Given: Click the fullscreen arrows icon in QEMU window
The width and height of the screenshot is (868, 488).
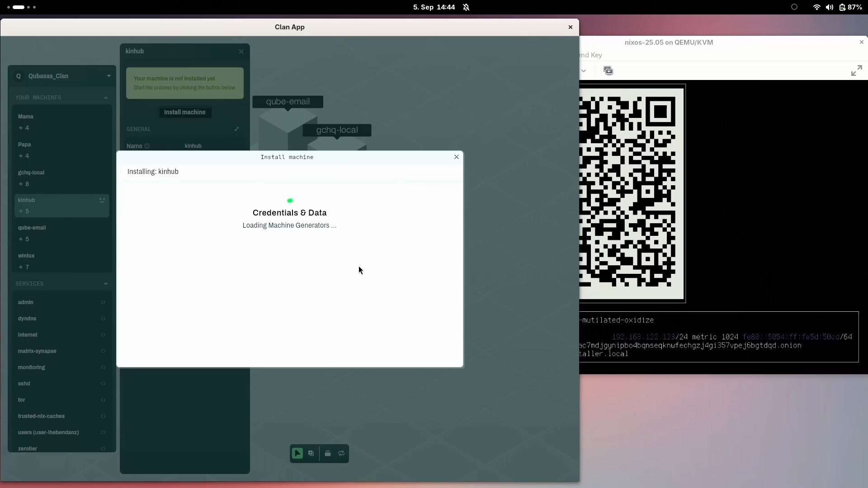Looking at the screenshot, I should coord(856,71).
